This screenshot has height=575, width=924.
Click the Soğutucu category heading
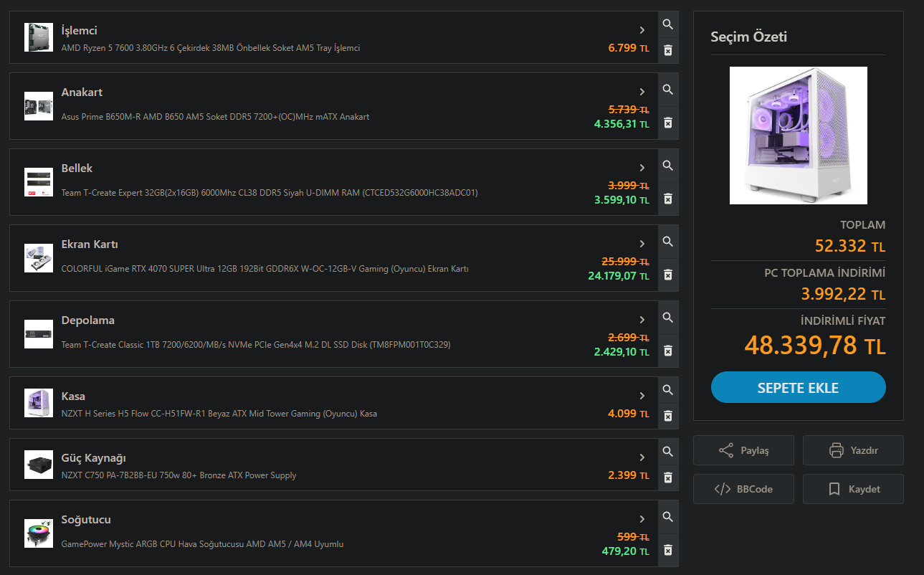86,520
